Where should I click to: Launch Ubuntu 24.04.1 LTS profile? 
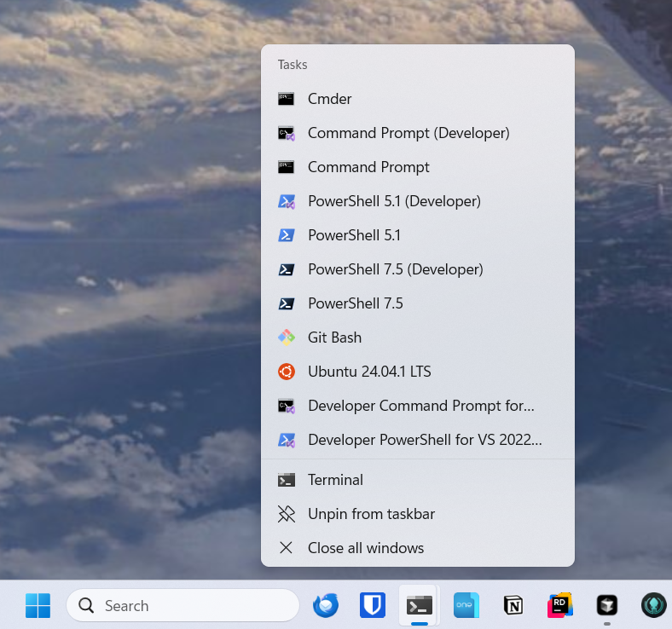[417, 372]
